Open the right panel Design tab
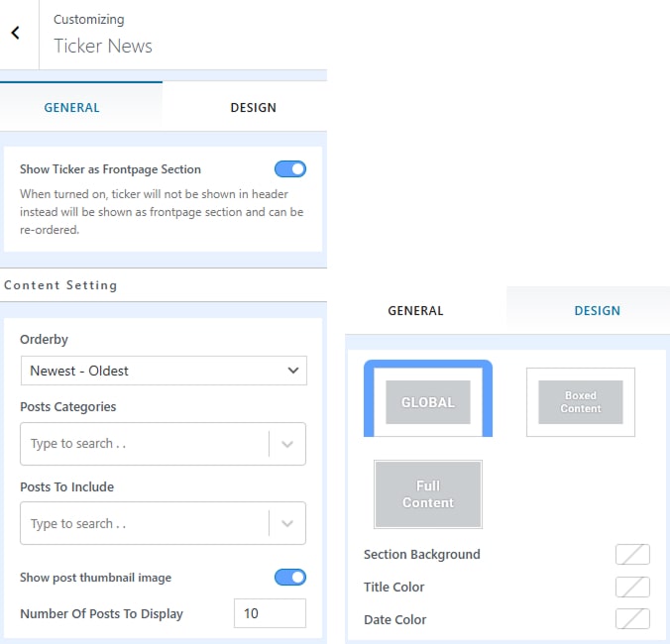Image resolution: width=670 pixels, height=644 pixels. point(597,311)
